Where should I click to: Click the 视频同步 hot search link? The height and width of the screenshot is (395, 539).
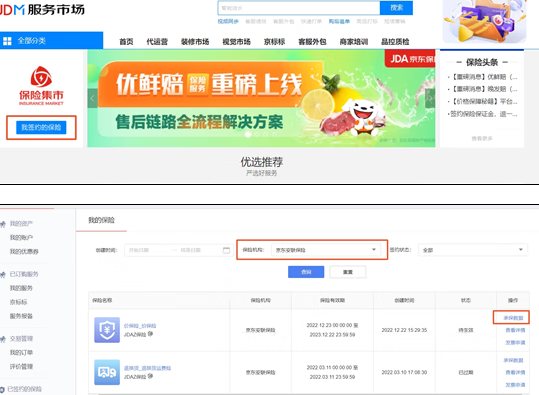point(228,21)
